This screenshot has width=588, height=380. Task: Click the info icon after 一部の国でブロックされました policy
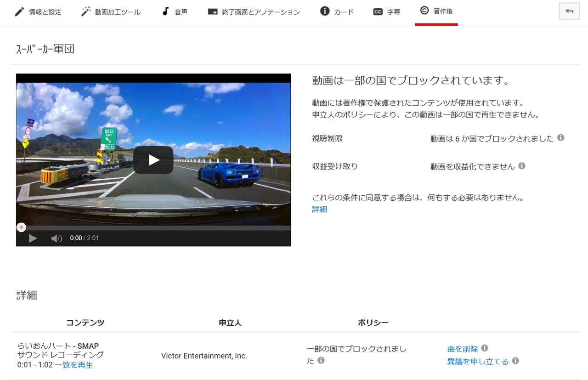pyautogui.click(x=321, y=361)
